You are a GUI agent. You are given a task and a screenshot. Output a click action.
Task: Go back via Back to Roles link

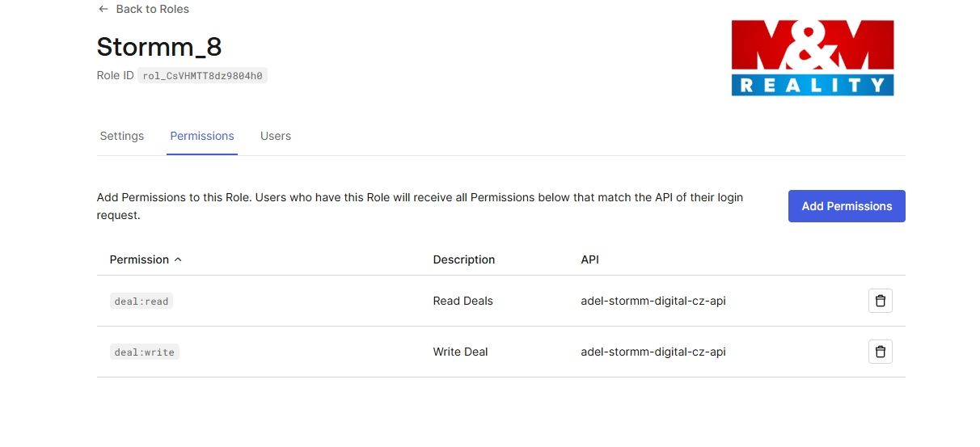(x=152, y=9)
